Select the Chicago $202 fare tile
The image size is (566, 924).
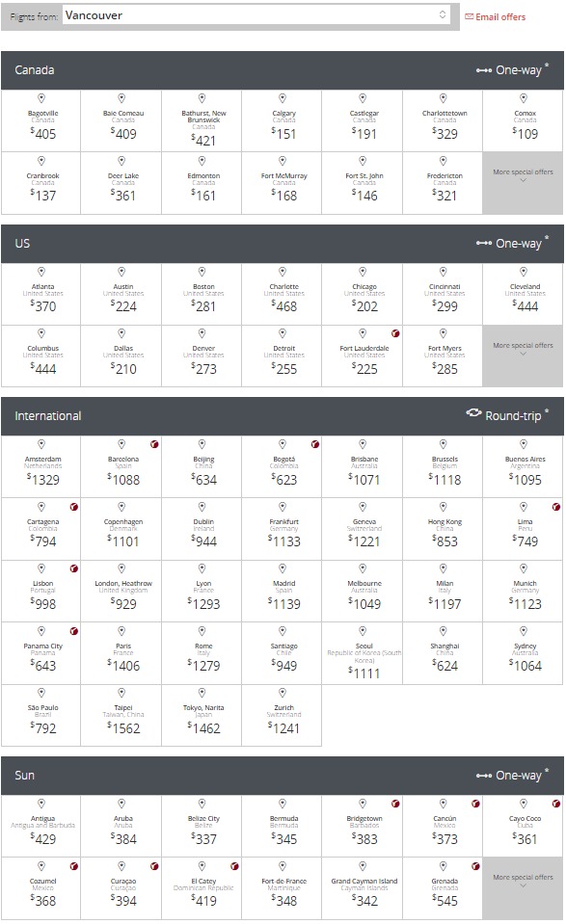click(363, 294)
